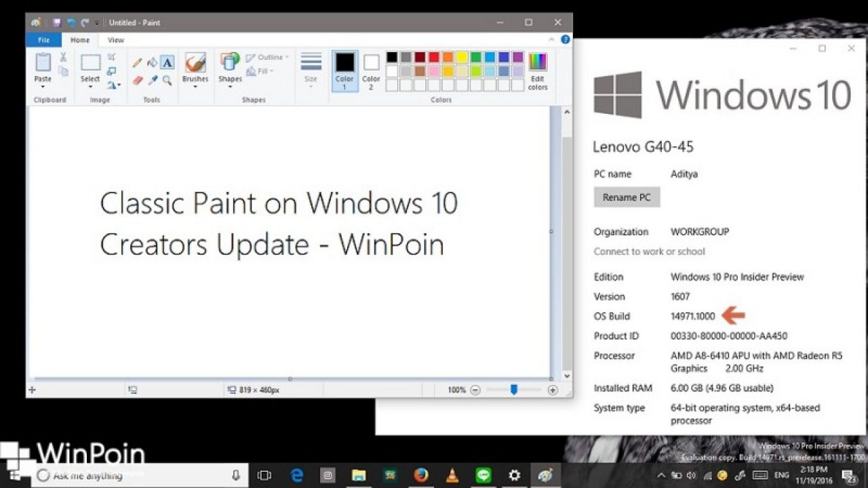Select the Color 1 button
The height and width of the screenshot is (488, 868).
[x=344, y=70]
